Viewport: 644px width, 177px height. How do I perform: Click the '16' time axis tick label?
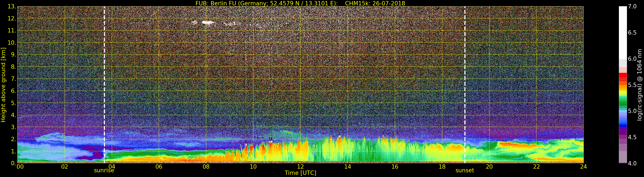click(395, 166)
